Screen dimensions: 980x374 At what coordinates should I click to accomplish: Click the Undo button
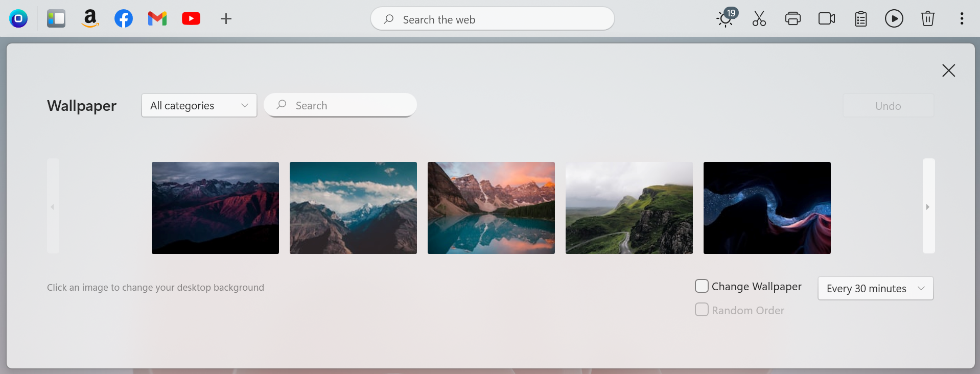pyautogui.click(x=889, y=105)
